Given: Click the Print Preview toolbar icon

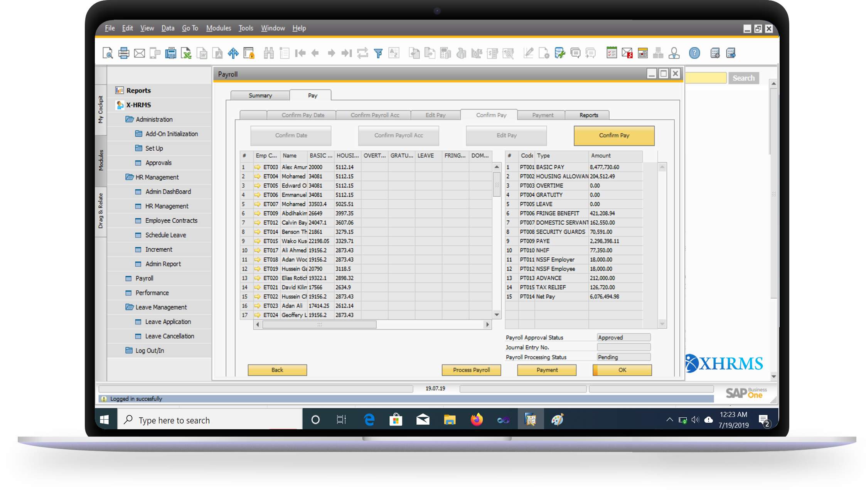Looking at the screenshot, I should (108, 53).
